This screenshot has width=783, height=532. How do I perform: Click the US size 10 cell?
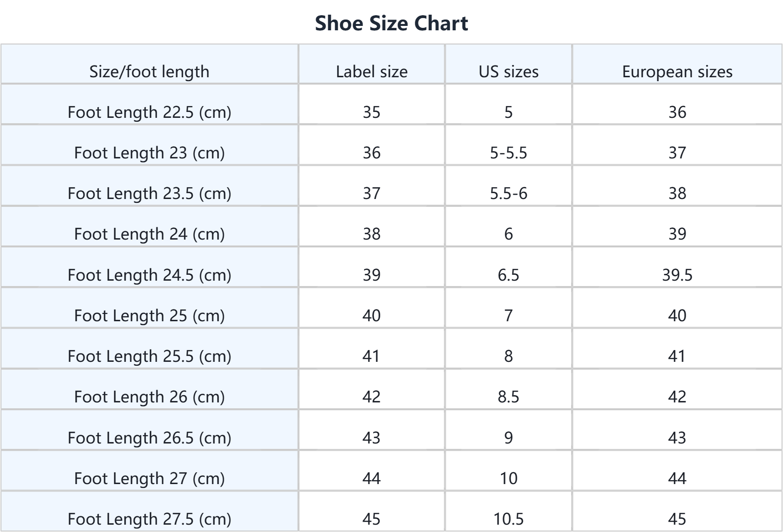pos(508,478)
